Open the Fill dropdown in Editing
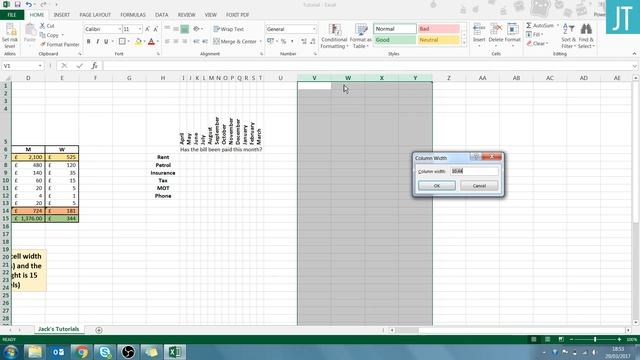This screenshot has height=360, width=640. 534,34
